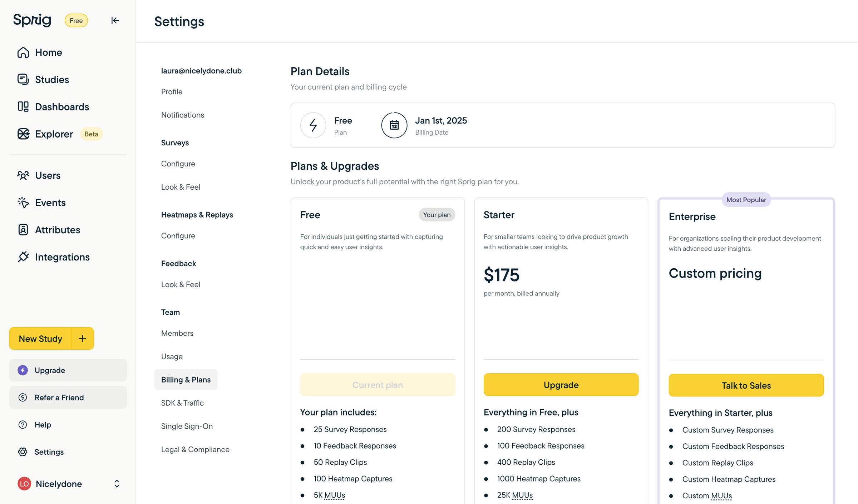This screenshot has width=858, height=504.
Task: Open Profile settings
Action: coord(172,92)
